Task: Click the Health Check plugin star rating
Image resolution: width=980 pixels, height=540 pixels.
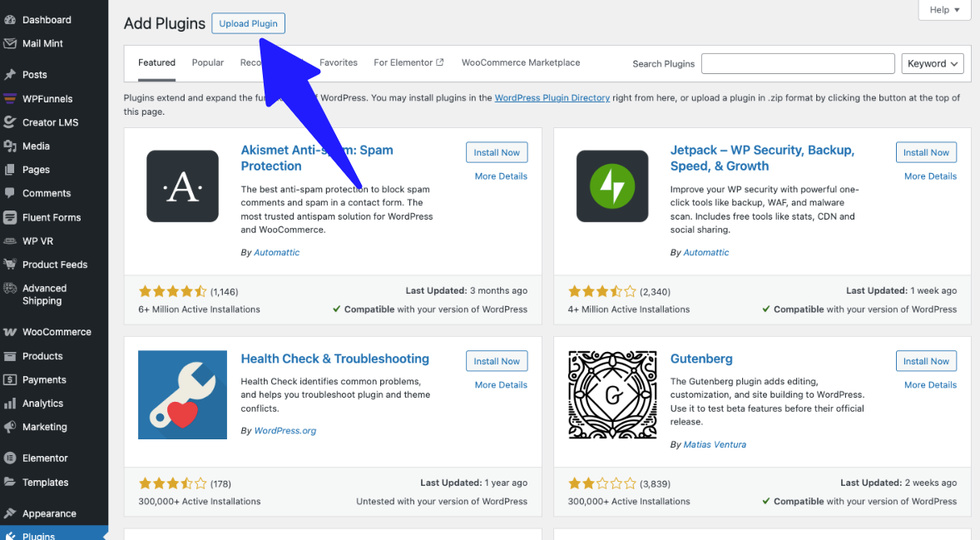Action: click(x=172, y=483)
